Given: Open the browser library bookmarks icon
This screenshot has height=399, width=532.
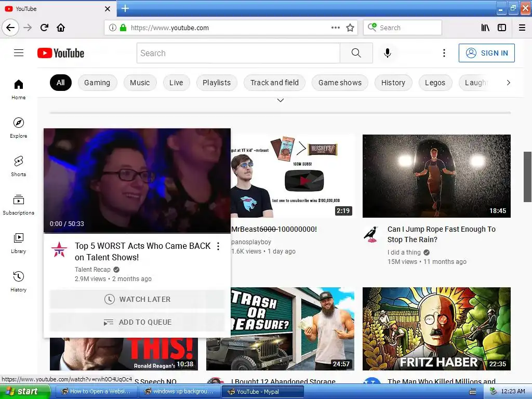Looking at the screenshot, I should (486, 28).
